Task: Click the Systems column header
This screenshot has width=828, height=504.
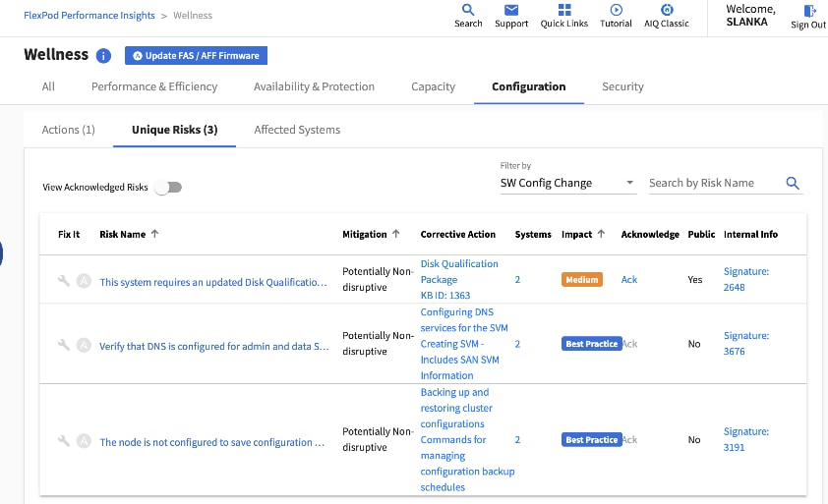Action: 533,235
